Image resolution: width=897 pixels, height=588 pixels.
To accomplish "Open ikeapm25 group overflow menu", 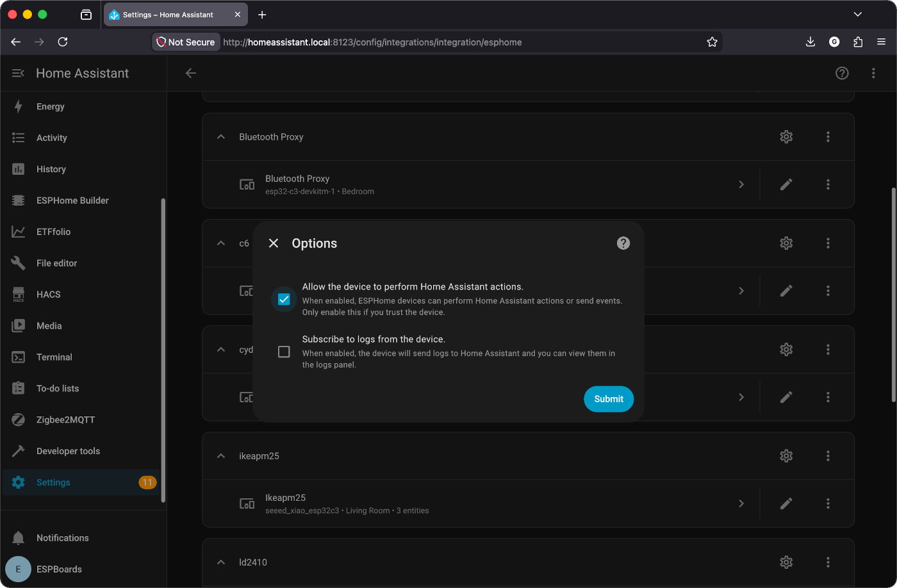I will pos(828,456).
